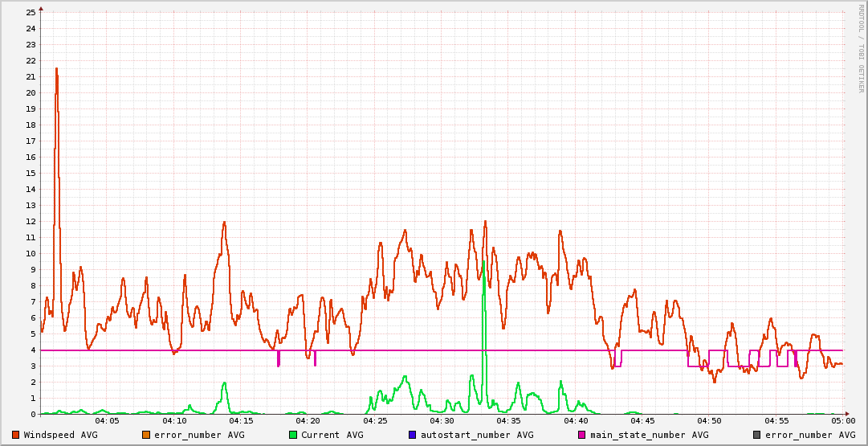868x446 pixels.
Task: Click the blue autostart_number AVG legend swatch
Action: pos(413,435)
